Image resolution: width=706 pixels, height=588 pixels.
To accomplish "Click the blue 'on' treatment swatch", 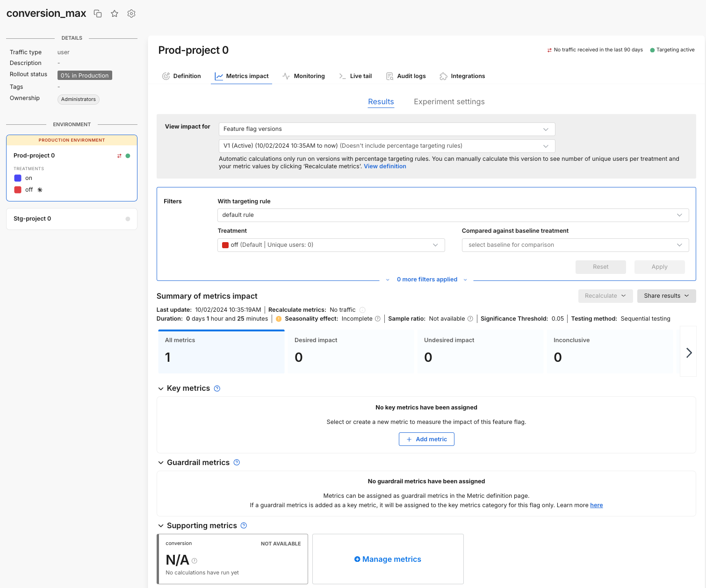I will 18,178.
